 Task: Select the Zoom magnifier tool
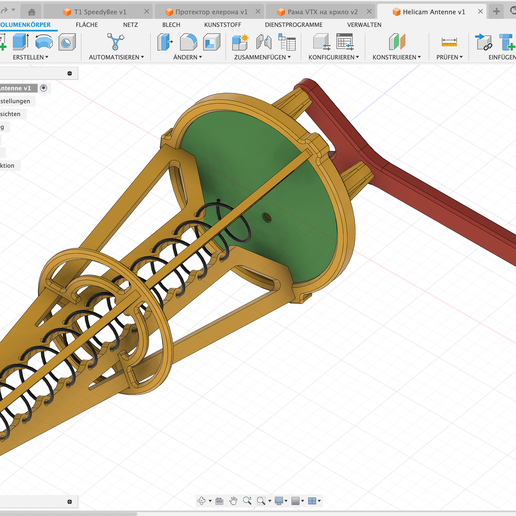(247, 501)
